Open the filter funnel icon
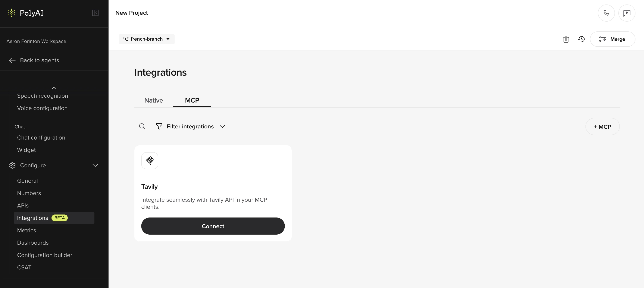Screen dimensions: 644x288 click(159, 126)
